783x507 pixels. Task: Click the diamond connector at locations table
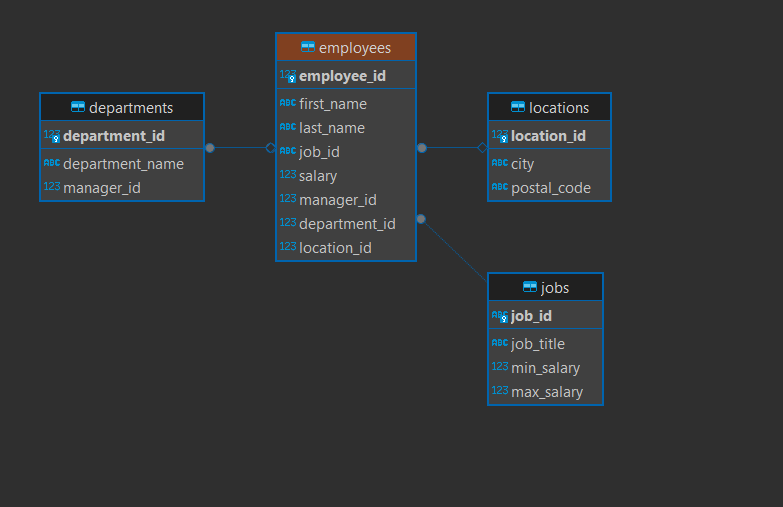(x=482, y=147)
